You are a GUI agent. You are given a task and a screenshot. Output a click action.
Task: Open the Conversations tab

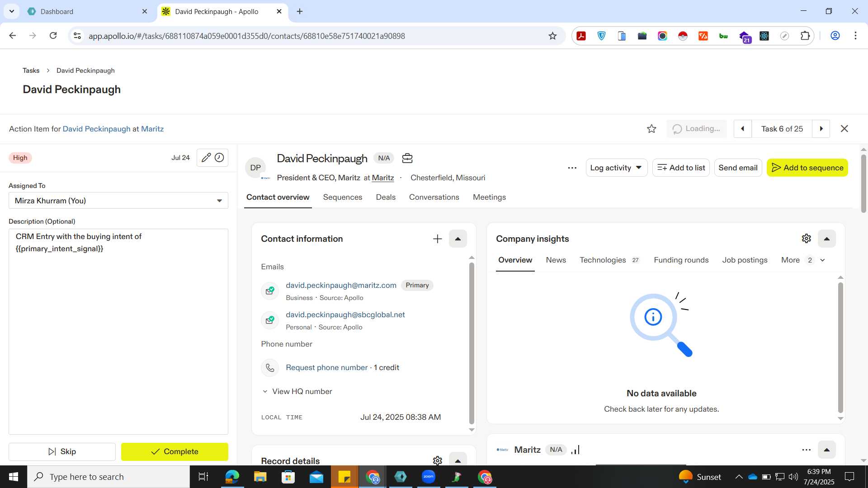tap(434, 197)
